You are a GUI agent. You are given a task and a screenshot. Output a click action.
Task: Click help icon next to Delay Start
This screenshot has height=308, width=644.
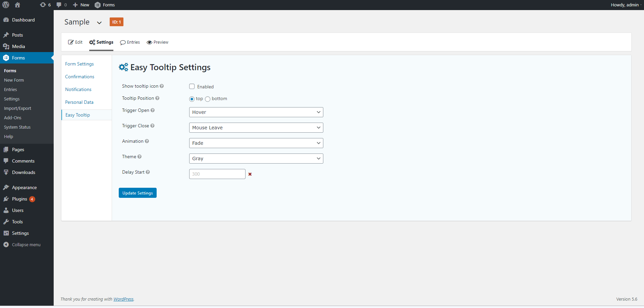click(x=148, y=172)
